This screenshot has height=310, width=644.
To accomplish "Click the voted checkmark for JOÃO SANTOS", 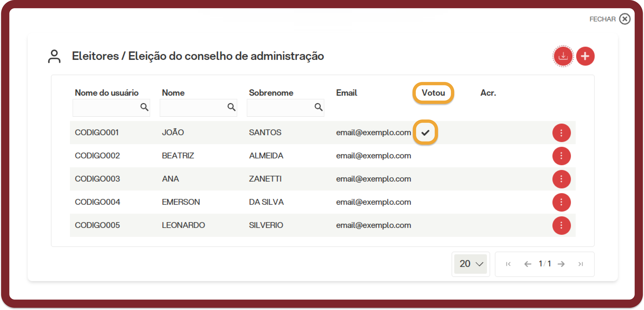I will tap(425, 133).
